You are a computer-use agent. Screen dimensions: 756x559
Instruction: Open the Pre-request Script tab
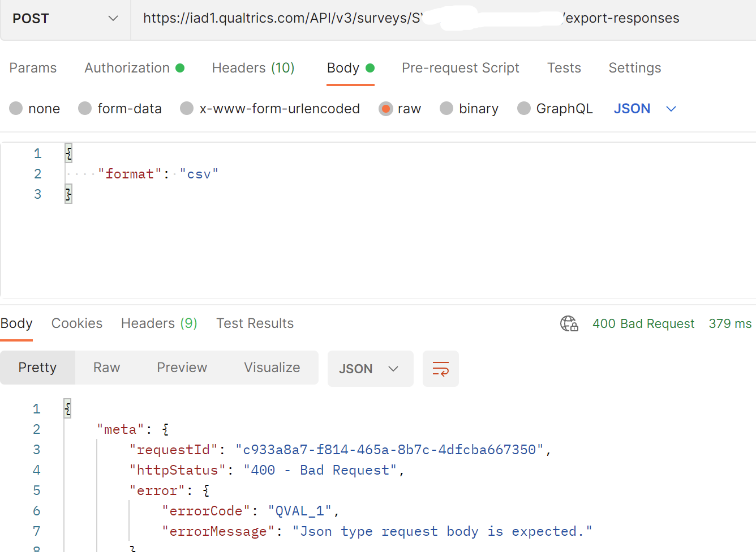click(x=460, y=68)
